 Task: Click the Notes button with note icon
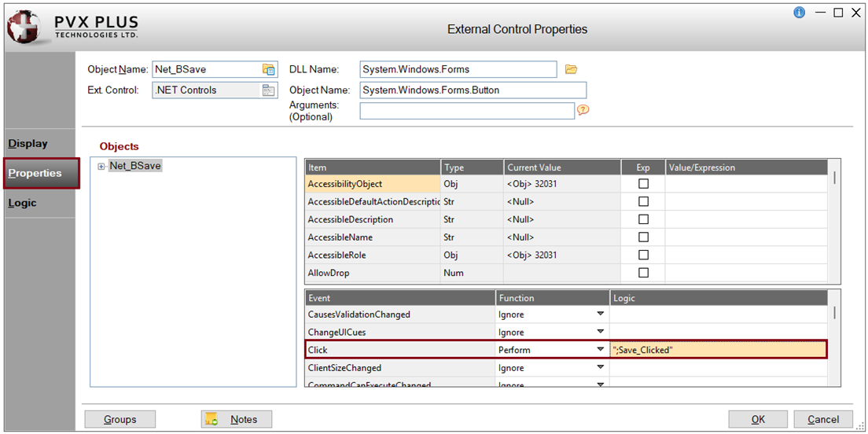[236, 419]
